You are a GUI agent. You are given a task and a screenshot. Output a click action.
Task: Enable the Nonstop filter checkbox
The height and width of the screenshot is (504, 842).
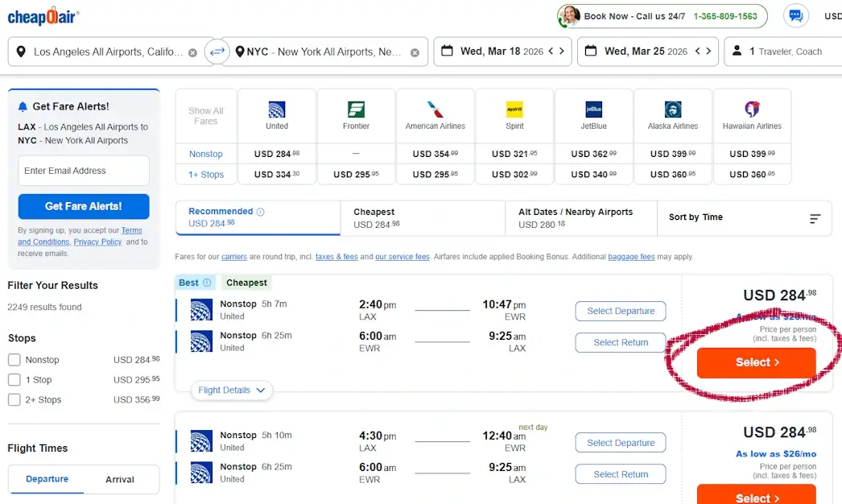[x=14, y=360]
